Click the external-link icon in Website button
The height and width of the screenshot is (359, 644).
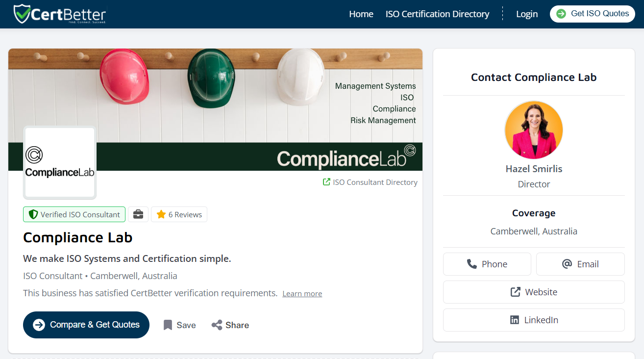coord(516,292)
